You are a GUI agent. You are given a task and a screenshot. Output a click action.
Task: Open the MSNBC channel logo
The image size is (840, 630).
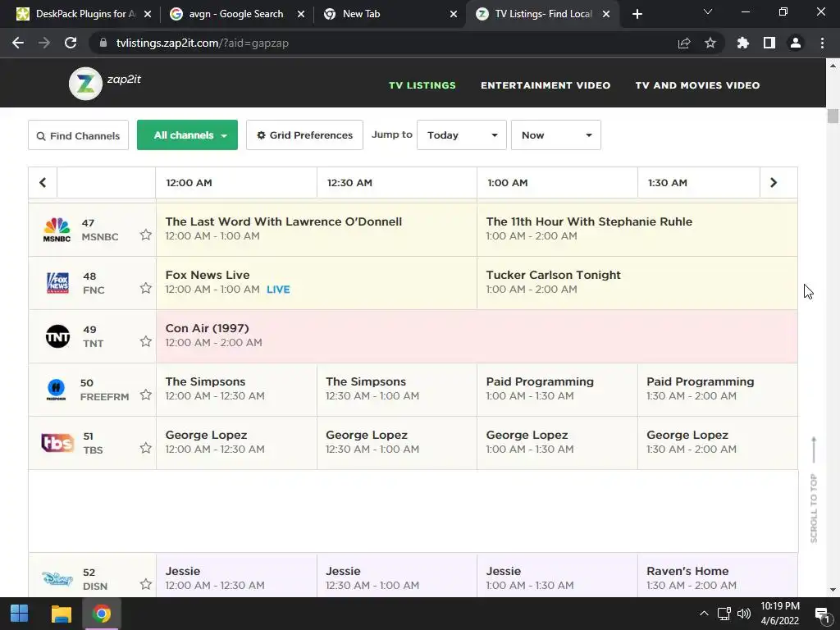tap(57, 230)
